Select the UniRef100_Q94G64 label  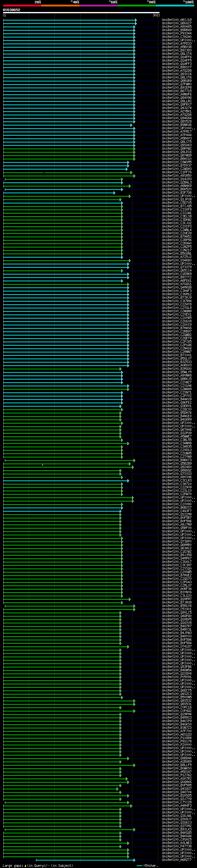(x=177, y=118)
